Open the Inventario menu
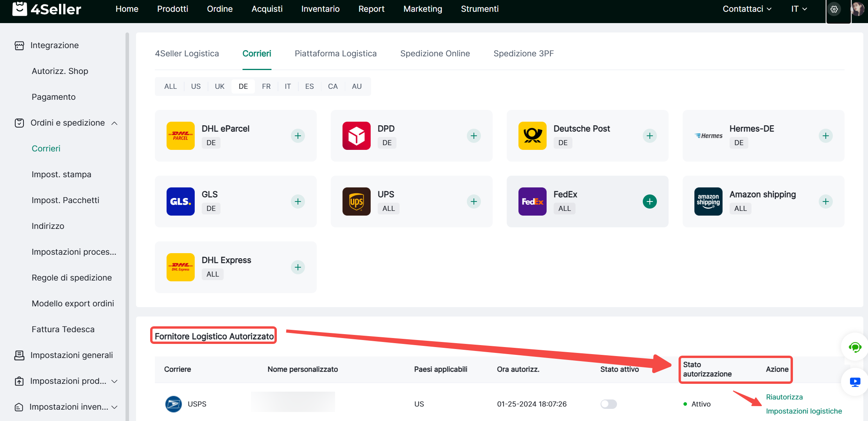 pos(320,9)
